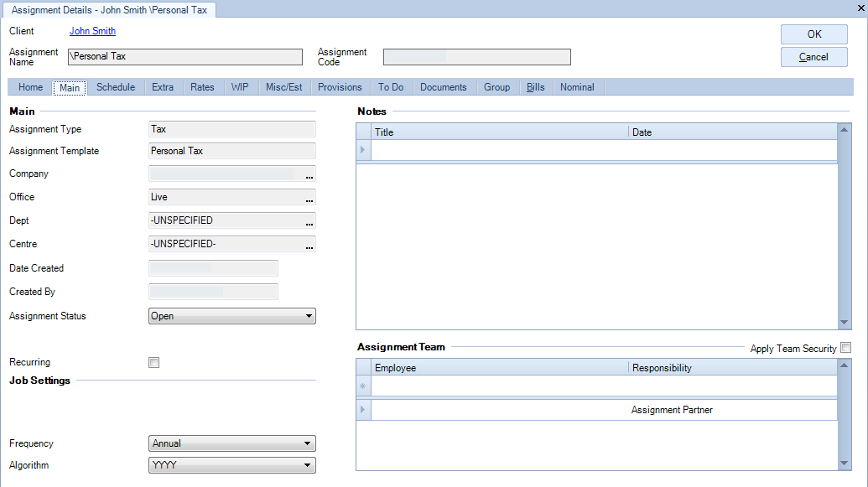Switch to the To Do tab
The width and height of the screenshot is (868, 487).
tap(391, 87)
